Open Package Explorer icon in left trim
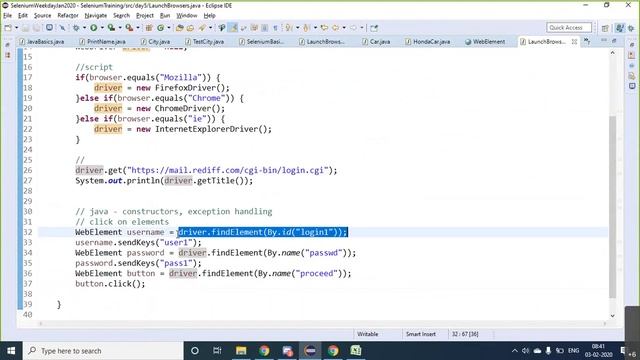Viewport: 640px width, 360px height. (8, 55)
